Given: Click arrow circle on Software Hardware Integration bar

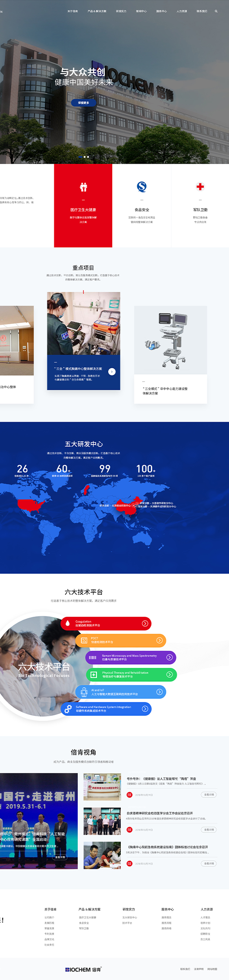Looking at the screenshot, I should point(145,709).
